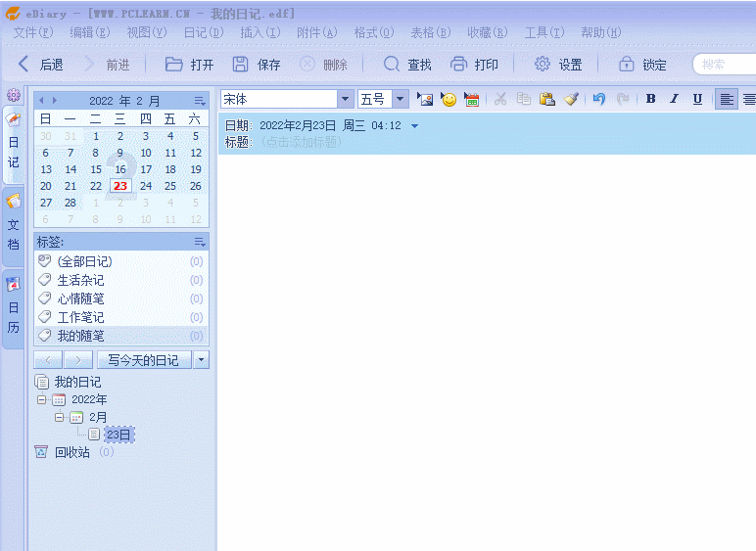
Task: Click the purple gear icon above sidebar tabs
Action: click(x=14, y=95)
